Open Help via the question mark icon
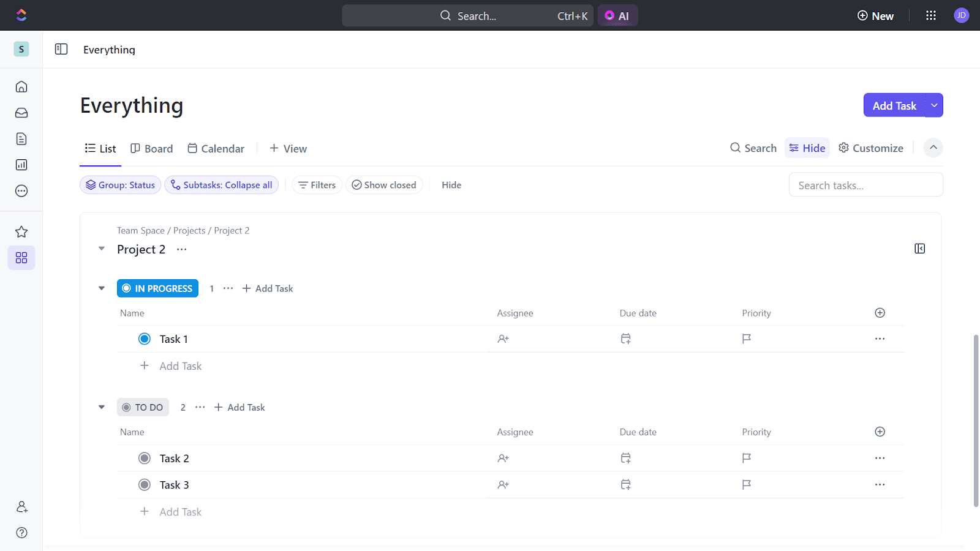Screen dimensions: 980x551 tap(21, 533)
